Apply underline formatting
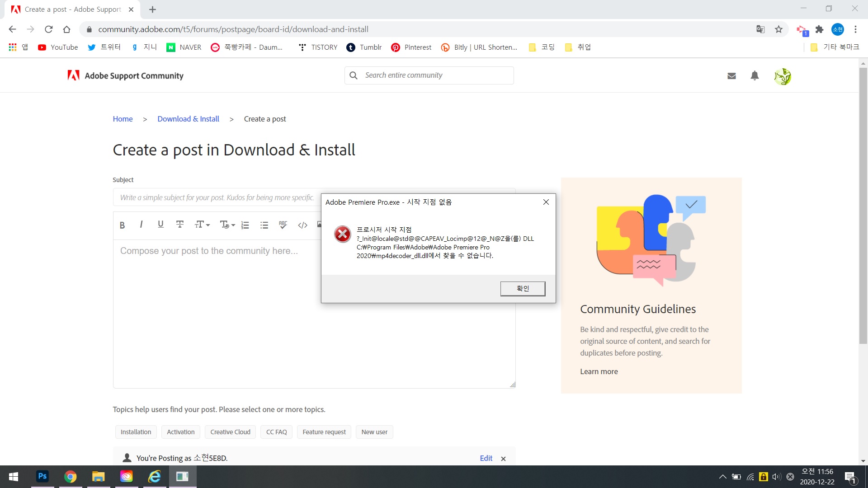The image size is (868, 488). tap(160, 225)
